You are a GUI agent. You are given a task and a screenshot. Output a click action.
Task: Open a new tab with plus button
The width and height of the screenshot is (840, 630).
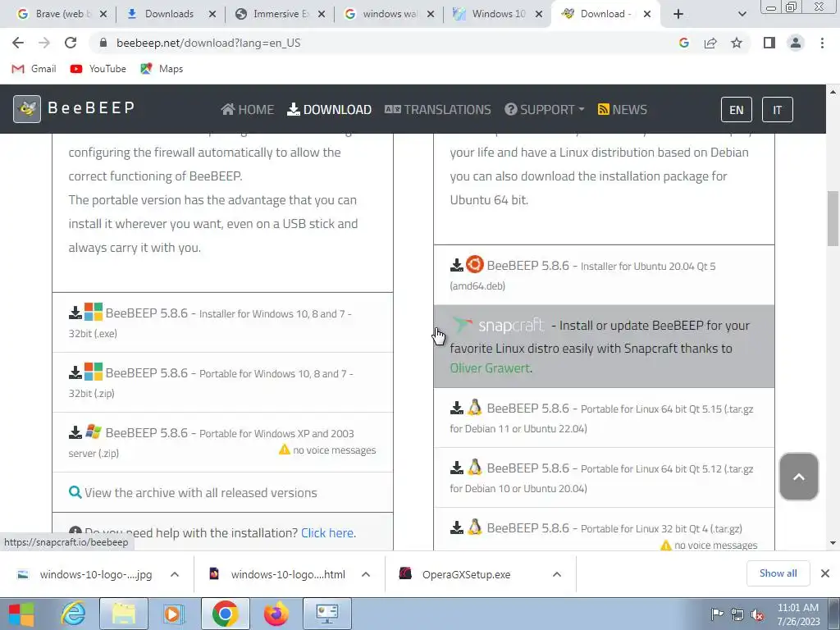click(678, 14)
